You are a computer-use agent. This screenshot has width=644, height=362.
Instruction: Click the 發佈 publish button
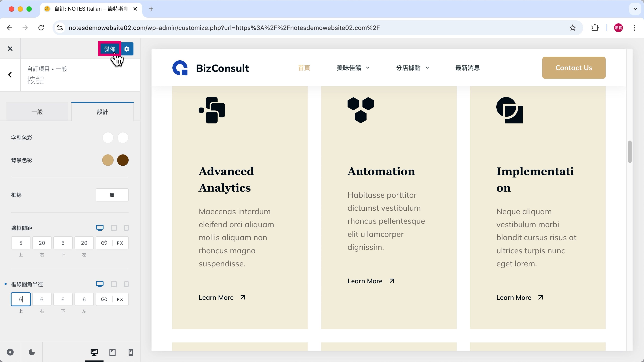110,49
